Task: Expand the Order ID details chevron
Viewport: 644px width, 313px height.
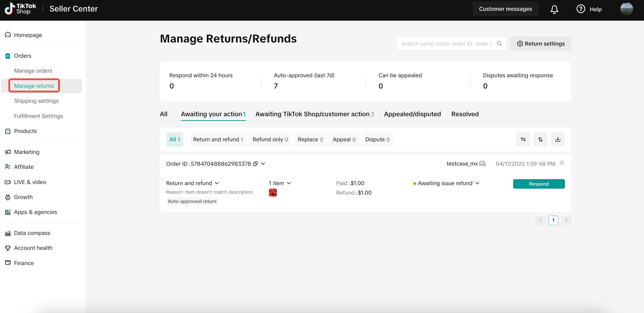Action: coord(263,164)
